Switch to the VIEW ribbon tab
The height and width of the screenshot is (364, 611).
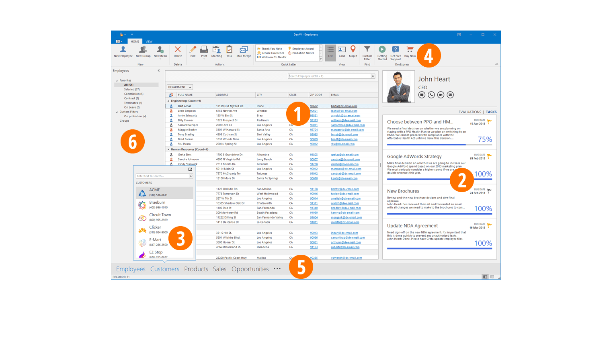(x=149, y=41)
